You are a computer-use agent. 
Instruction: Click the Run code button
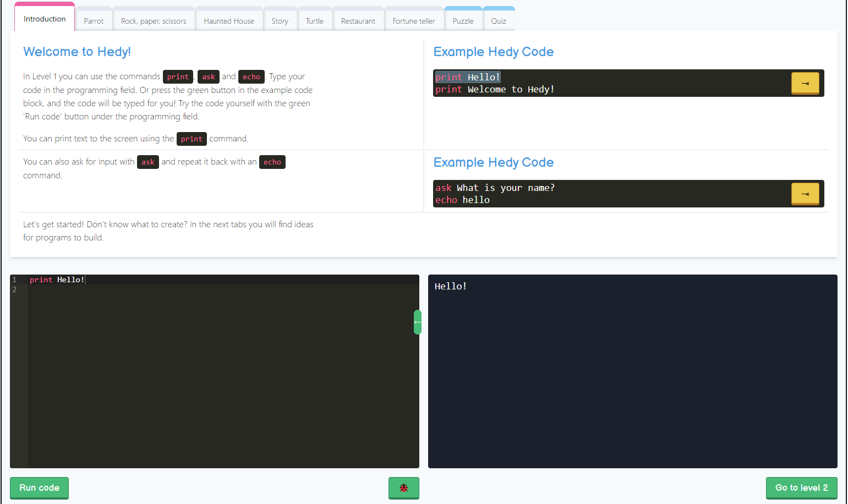point(39,487)
